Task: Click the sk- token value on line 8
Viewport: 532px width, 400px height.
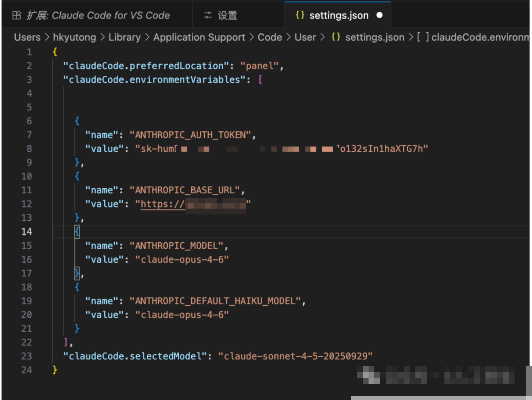Action: (x=281, y=149)
